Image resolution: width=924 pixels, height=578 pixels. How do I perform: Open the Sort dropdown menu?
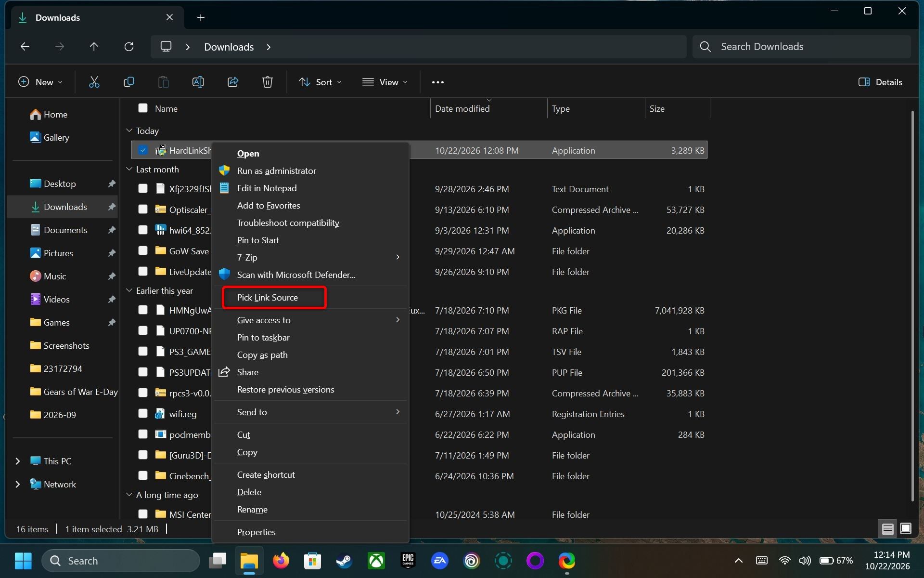point(320,82)
